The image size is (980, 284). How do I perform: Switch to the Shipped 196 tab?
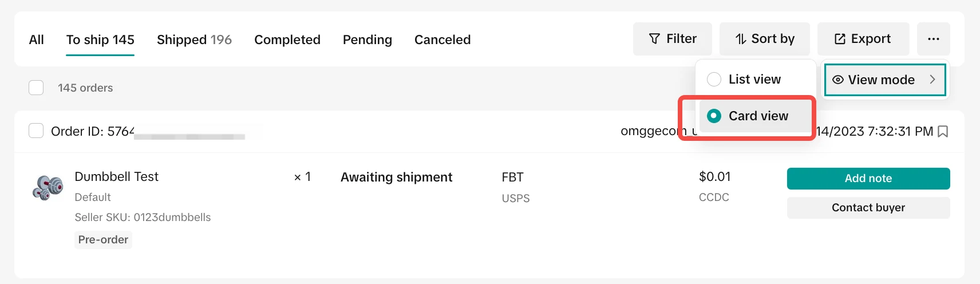coord(194,40)
